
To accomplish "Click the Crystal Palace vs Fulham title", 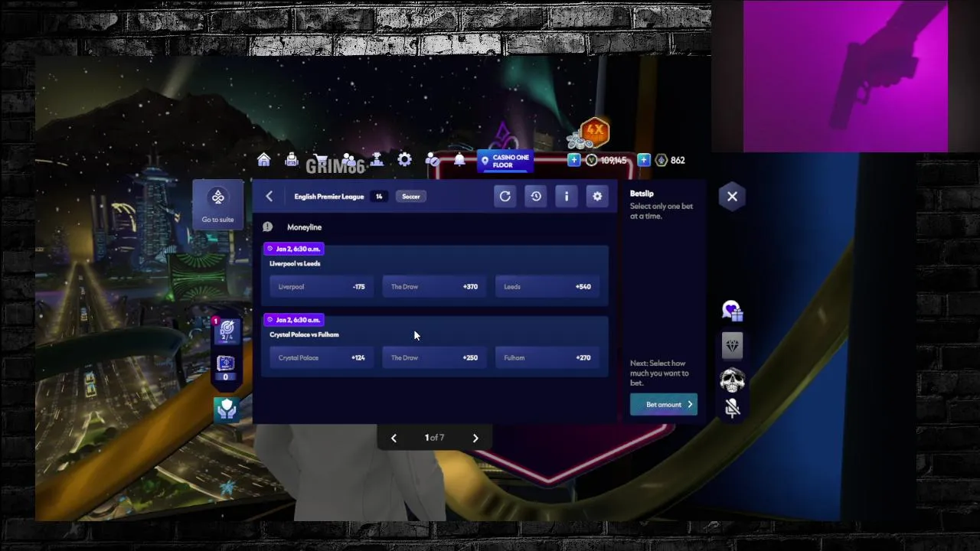I will coord(304,334).
